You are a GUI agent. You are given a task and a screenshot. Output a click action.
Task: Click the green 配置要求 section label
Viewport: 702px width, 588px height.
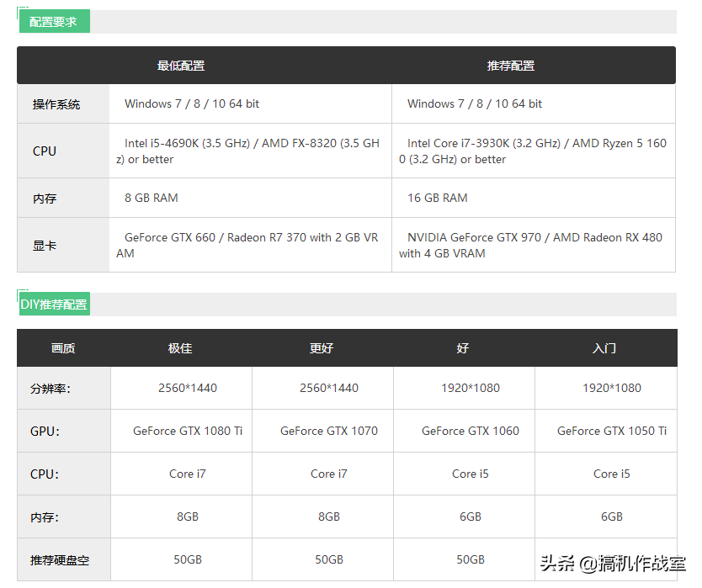tap(54, 22)
